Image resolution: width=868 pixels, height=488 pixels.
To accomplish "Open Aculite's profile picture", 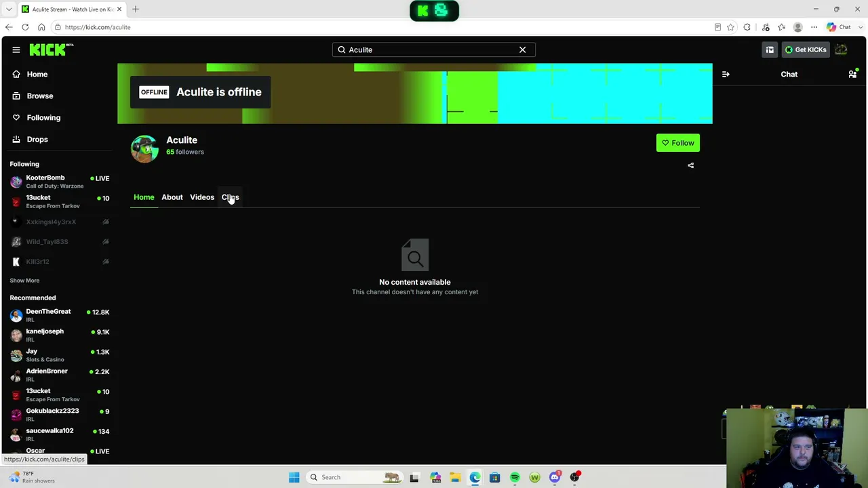I will pos(144,149).
